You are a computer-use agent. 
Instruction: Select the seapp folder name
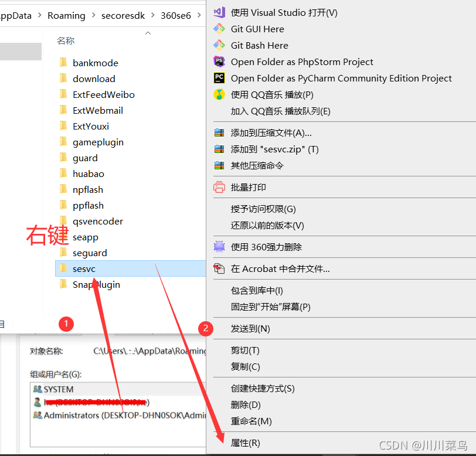tap(86, 237)
